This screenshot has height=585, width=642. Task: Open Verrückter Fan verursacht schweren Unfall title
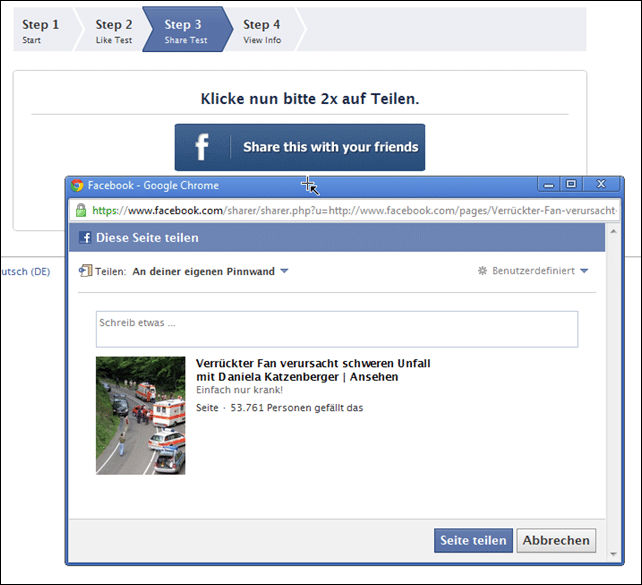[313, 370]
